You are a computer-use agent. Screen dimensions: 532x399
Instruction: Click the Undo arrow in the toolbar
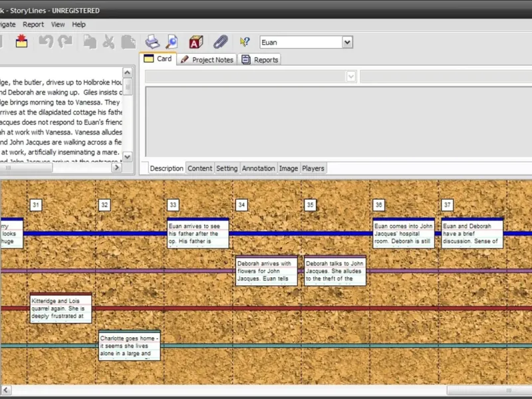[x=46, y=42]
